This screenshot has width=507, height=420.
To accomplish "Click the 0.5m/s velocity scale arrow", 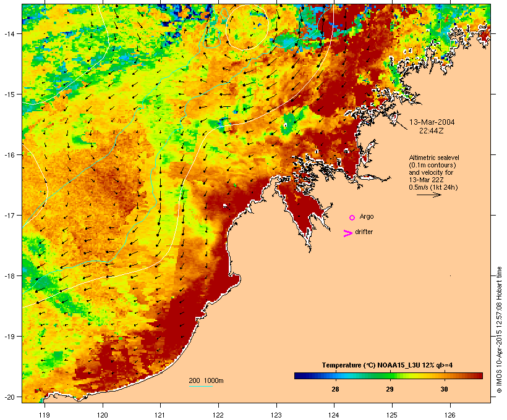I will (428, 195).
